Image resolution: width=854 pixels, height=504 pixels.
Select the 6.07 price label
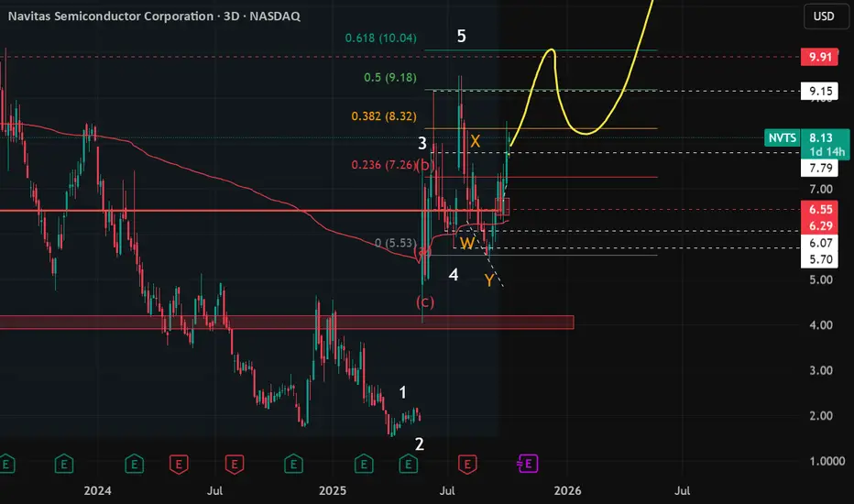(x=819, y=243)
